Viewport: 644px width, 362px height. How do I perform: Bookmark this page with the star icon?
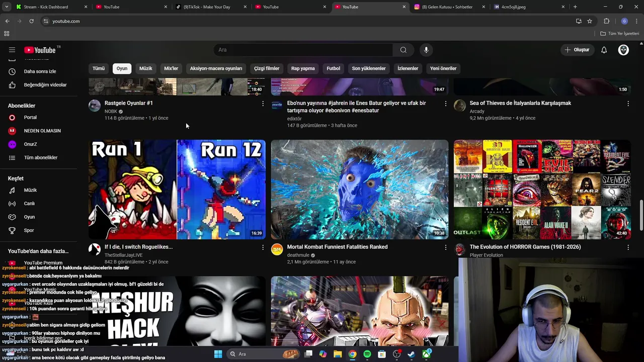tap(590, 21)
